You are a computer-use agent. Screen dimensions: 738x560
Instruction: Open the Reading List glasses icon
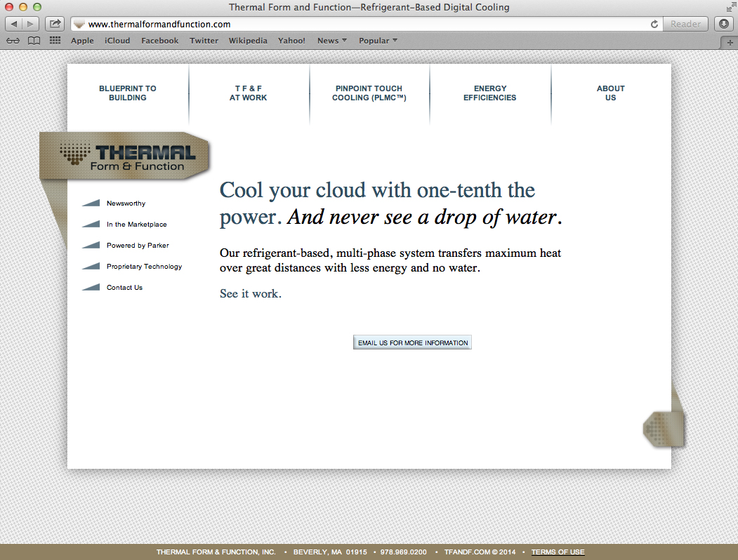tap(13, 41)
